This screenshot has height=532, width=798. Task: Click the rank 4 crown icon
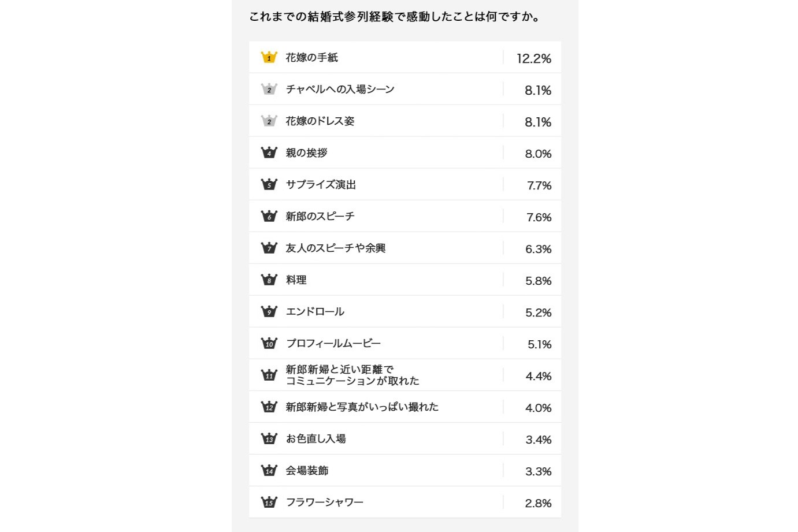pyautogui.click(x=269, y=152)
